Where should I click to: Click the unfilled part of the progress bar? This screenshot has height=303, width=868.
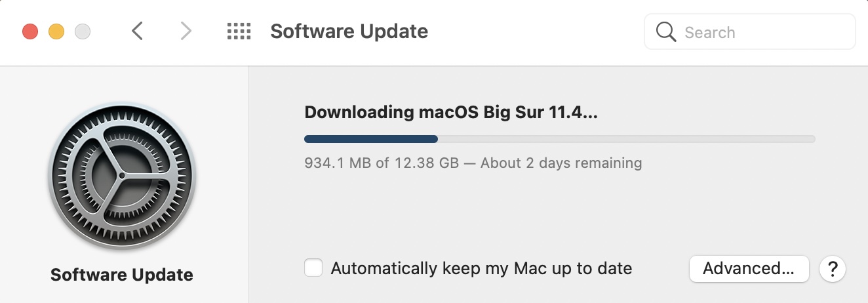626,139
